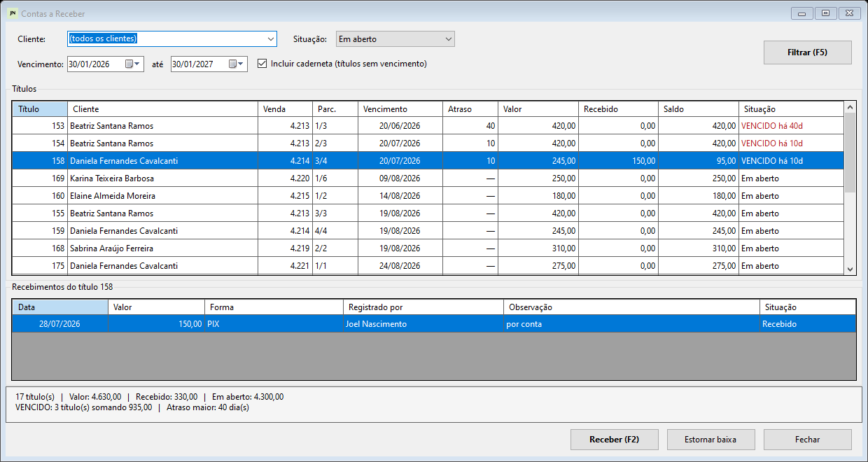Click installment 1/6 cell
The width and height of the screenshot is (868, 462).
(335, 178)
